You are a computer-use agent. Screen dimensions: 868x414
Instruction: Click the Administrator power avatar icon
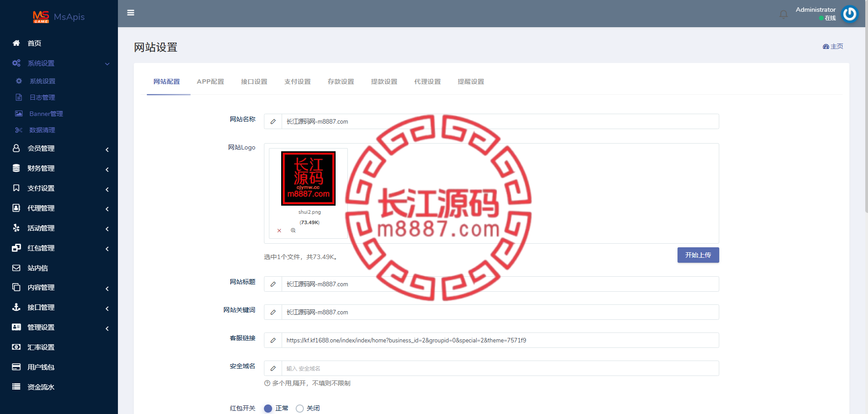click(x=849, y=14)
